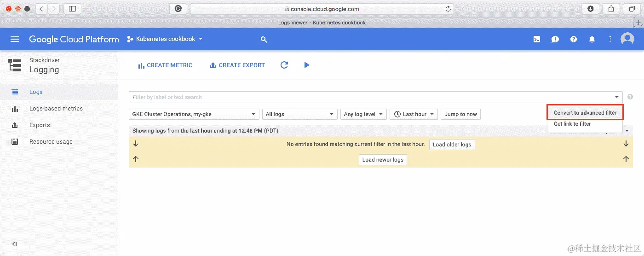
Task: Open the Google Cloud navigation hamburger menu
Action: [x=15, y=39]
